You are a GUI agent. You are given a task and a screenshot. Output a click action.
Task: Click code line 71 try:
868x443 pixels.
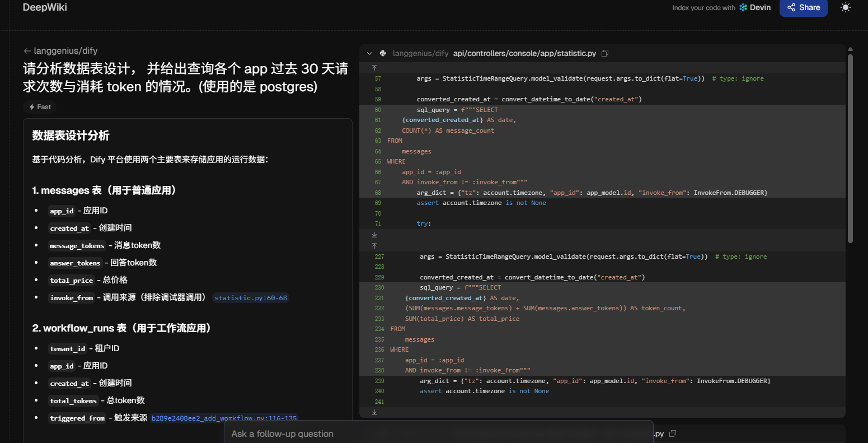coord(424,223)
